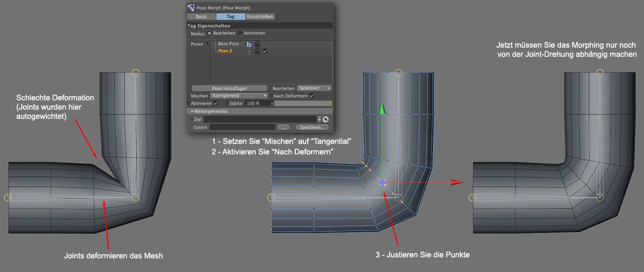Open the Einschließen tab

260,17
